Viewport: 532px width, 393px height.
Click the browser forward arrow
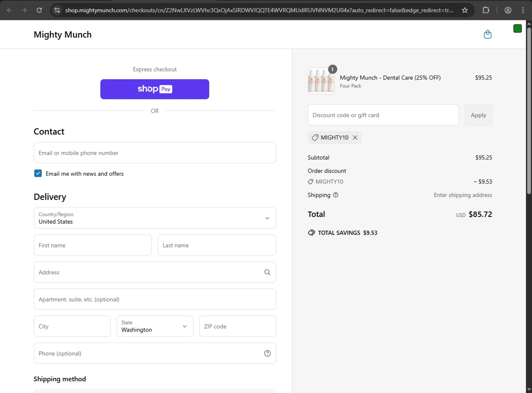24,10
